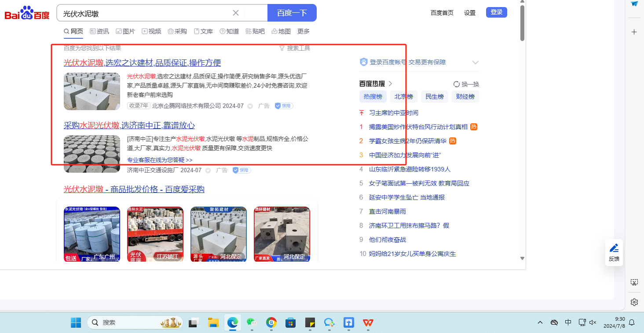Switch to the 资讯 tab
Screen dimensions: 644x333
click(99, 31)
